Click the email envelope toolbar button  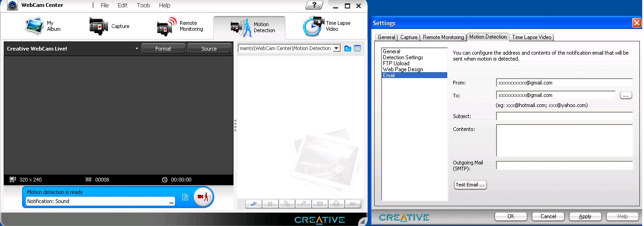(x=320, y=204)
